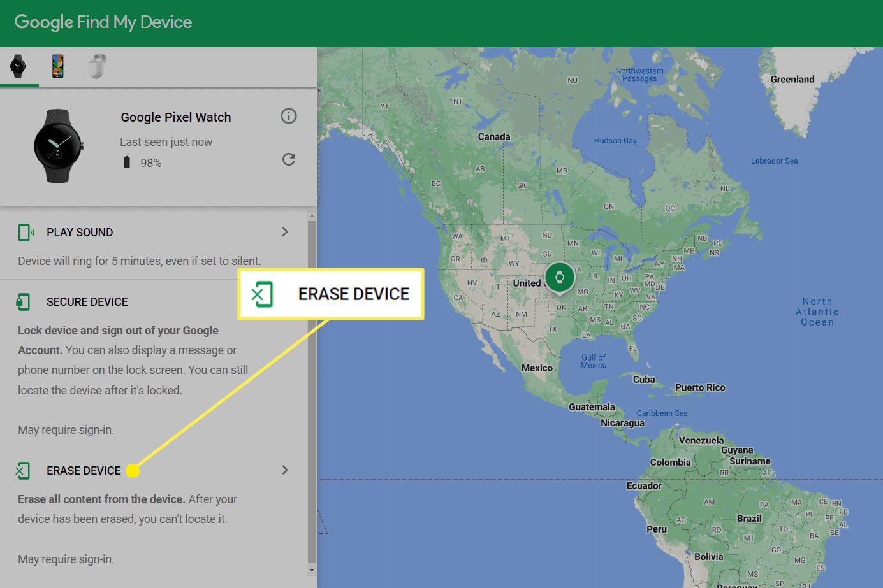Click the Guatemala map label
Image resolution: width=883 pixels, height=588 pixels.
click(x=592, y=407)
